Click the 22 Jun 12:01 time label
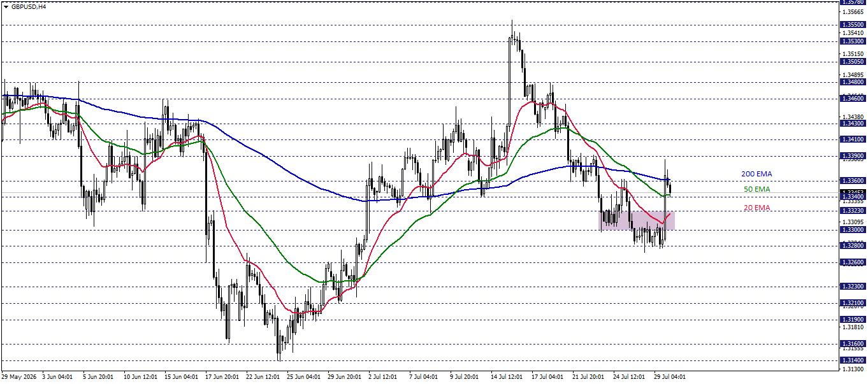The image size is (868, 384). tap(263, 377)
